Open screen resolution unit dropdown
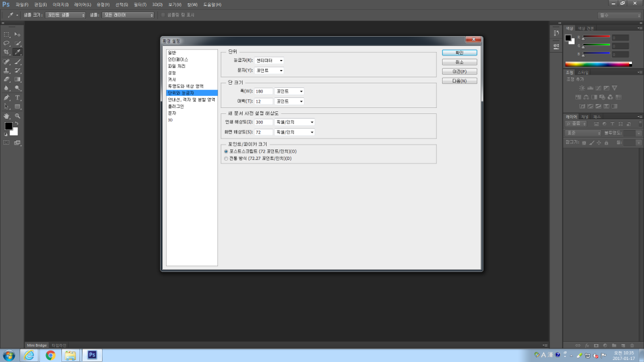The height and width of the screenshot is (362, 644). (x=295, y=132)
